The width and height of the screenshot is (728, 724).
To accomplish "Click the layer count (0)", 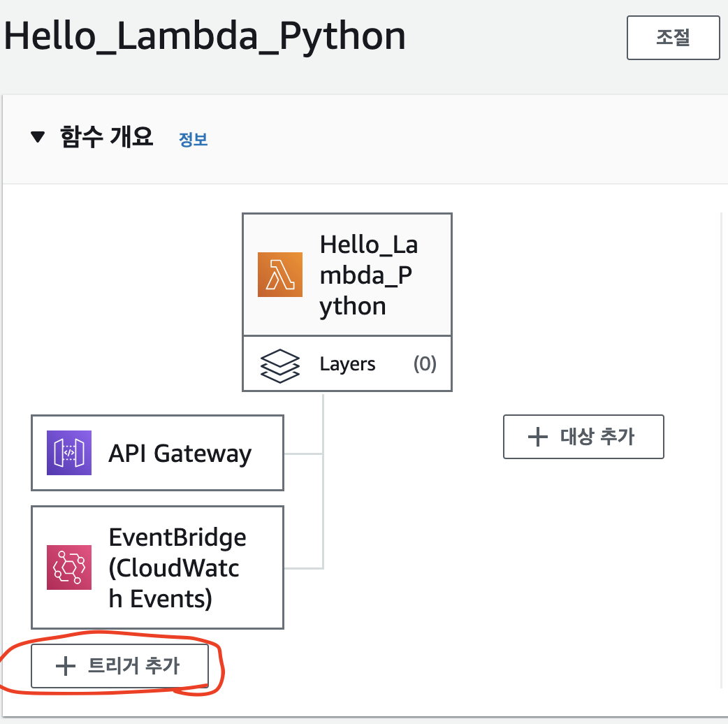I will pos(425,363).
